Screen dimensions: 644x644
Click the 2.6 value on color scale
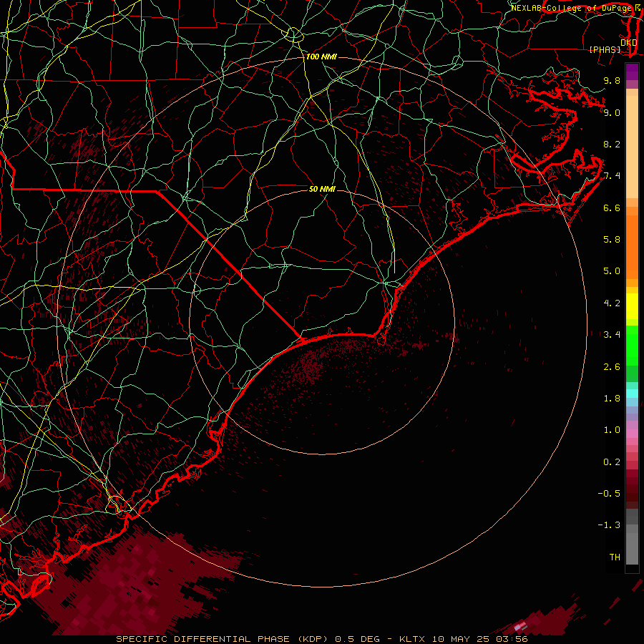612,367
